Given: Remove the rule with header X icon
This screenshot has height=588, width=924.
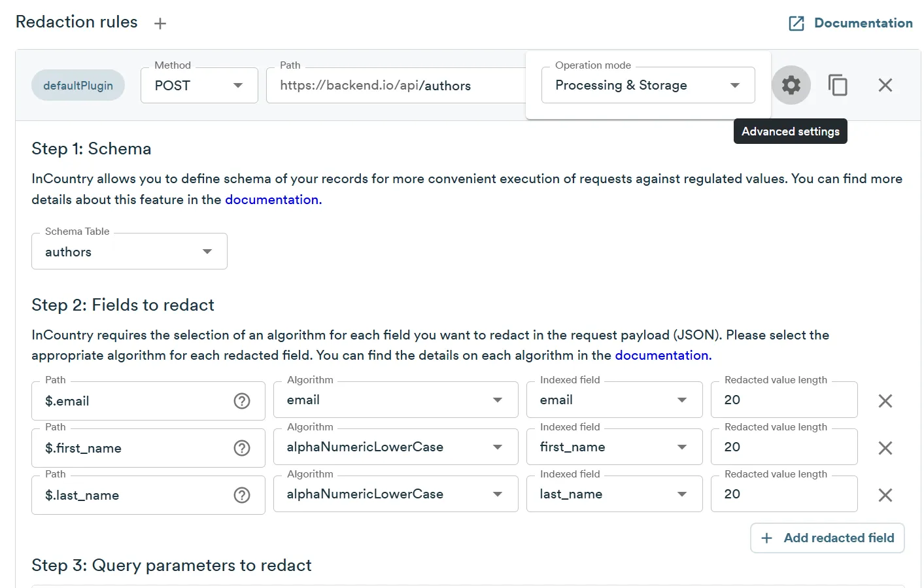Looking at the screenshot, I should click(x=885, y=85).
